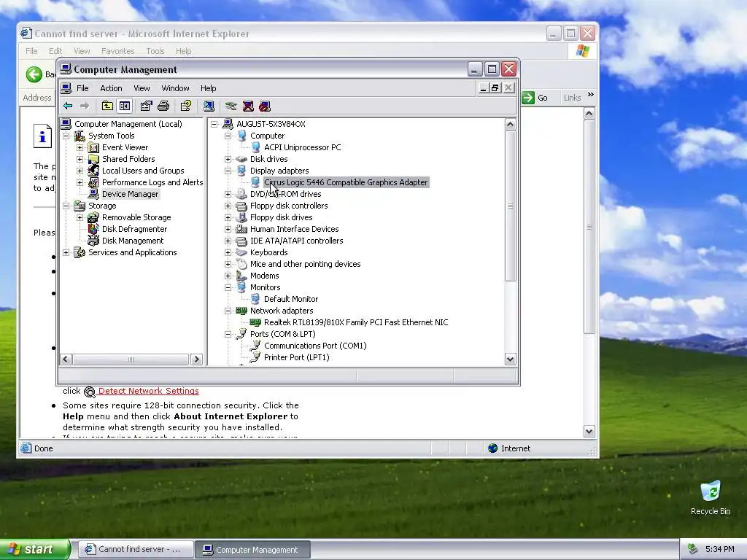The image size is (747, 560).
Task: Click the Local Users and Groups icon
Action: pos(94,171)
